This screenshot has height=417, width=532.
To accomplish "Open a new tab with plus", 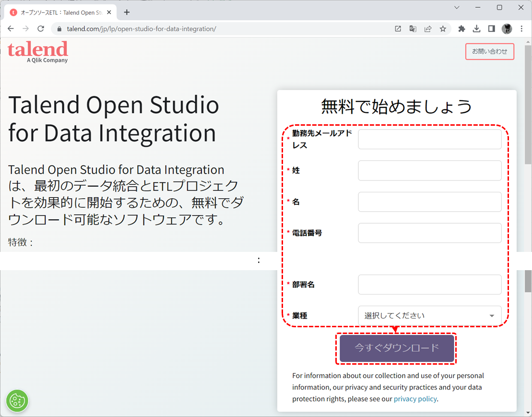I will point(127,12).
